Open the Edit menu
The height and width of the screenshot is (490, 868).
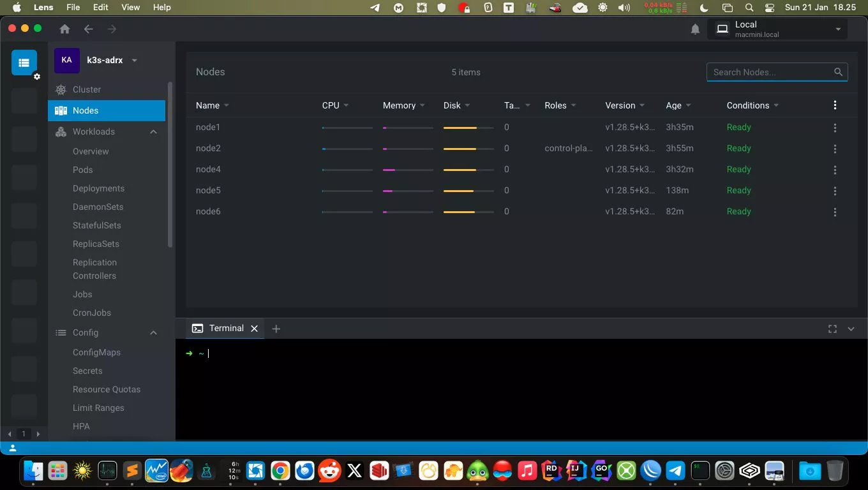click(x=100, y=8)
